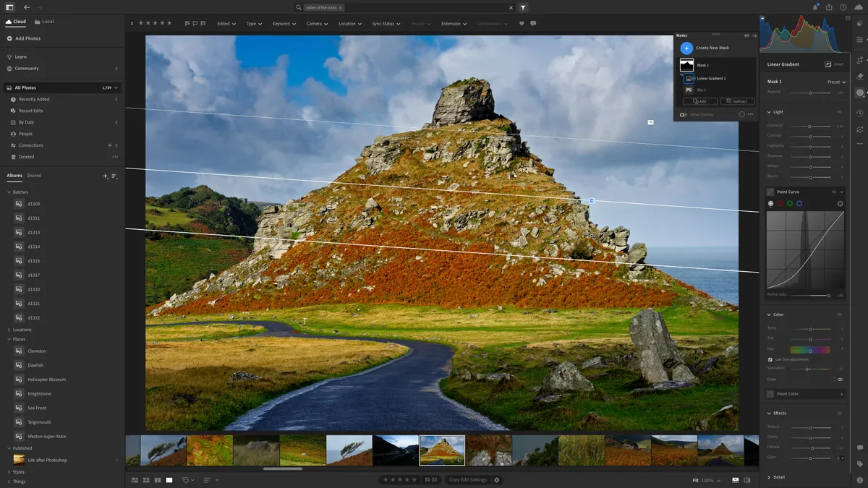This screenshot has width=868, height=488.
Task: Select the Crop tool in the right toolbar
Action: (x=860, y=61)
